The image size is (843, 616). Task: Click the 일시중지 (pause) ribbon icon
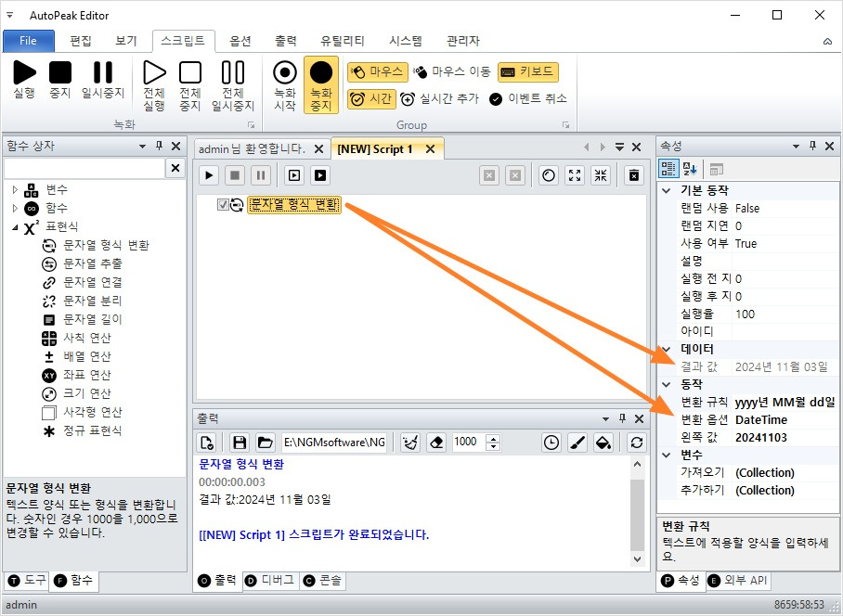tap(103, 80)
